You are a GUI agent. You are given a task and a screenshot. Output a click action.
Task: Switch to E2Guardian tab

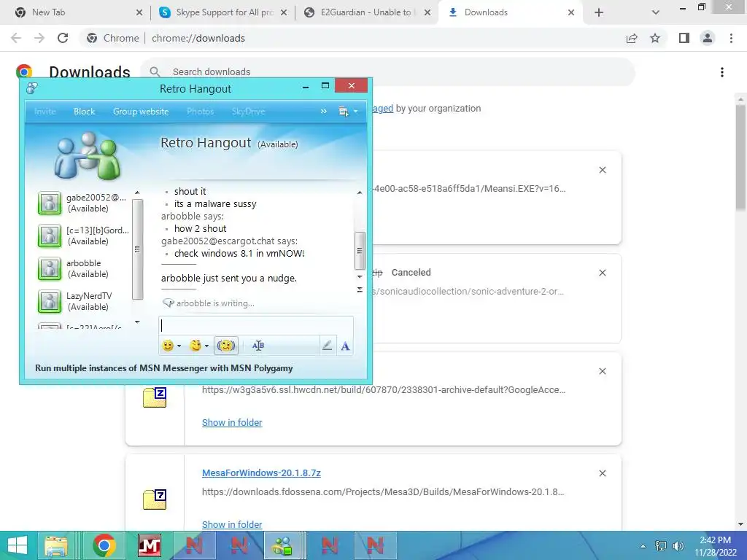367,12
